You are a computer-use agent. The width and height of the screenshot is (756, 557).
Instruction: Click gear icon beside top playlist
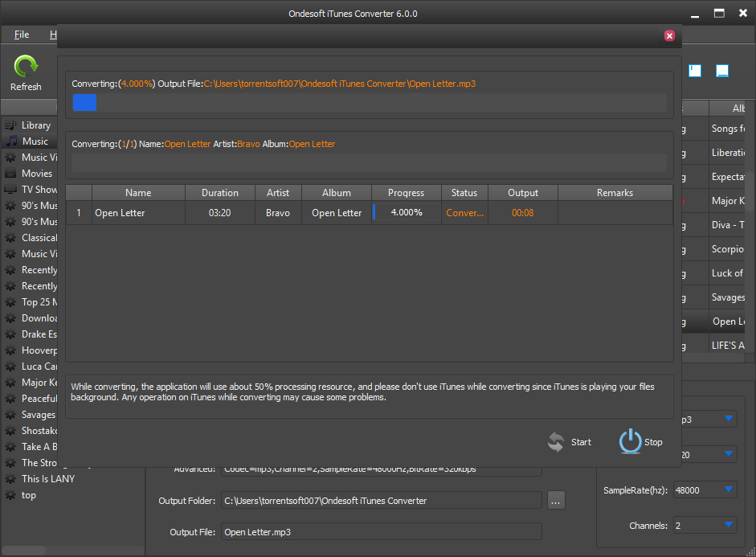(10, 495)
